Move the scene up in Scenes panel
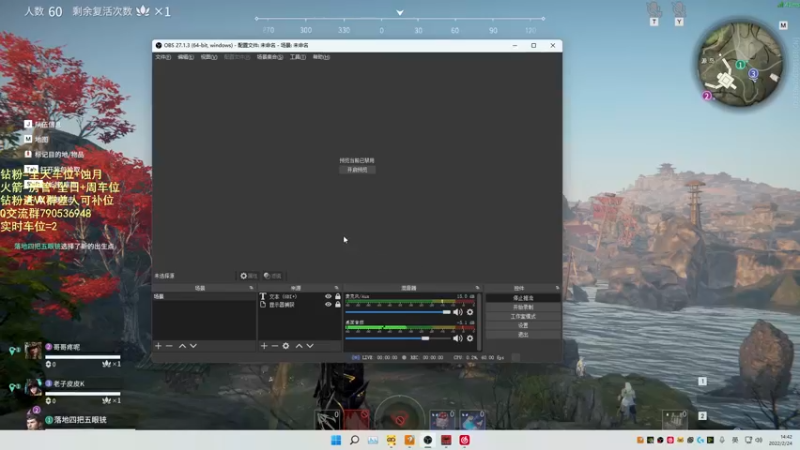 pos(182,346)
